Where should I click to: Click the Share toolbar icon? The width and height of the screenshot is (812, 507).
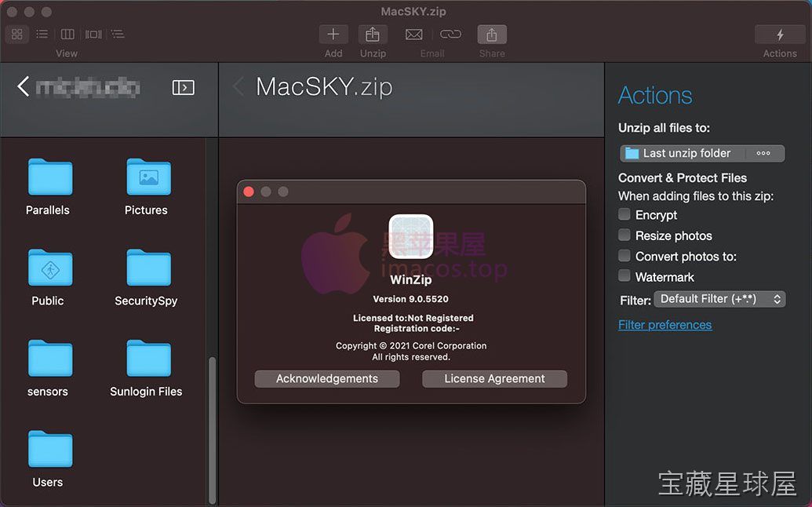[492, 35]
